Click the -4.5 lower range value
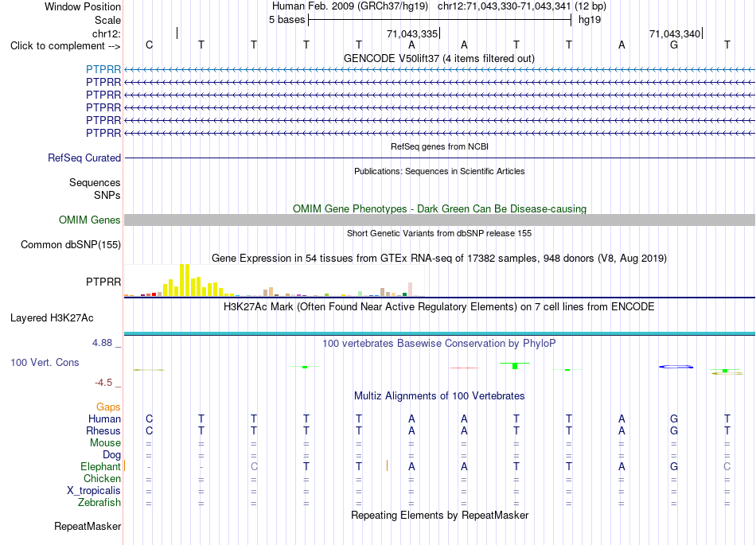Viewport: 756px width, 545px height. coord(103,383)
